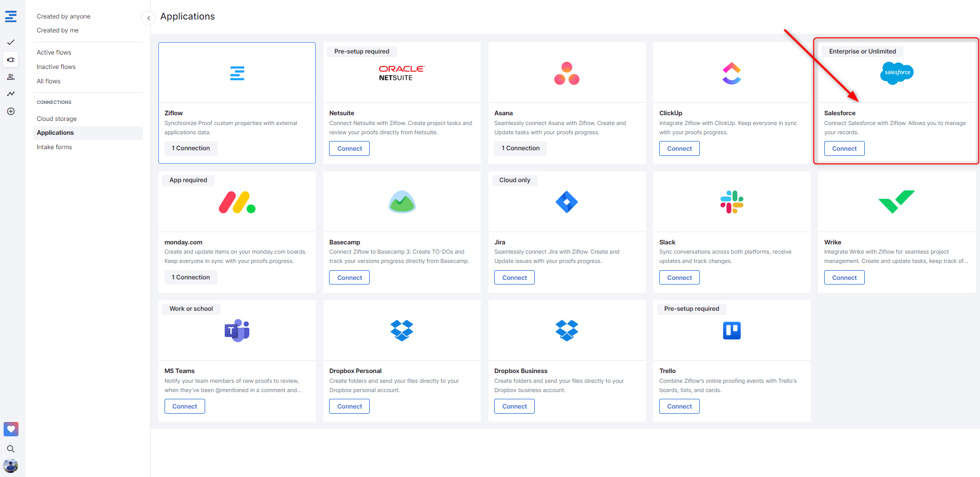The width and height of the screenshot is (980, 477).
Task: Open the checkmark proofs icon in the sidebar
Action: coord(11,42)
